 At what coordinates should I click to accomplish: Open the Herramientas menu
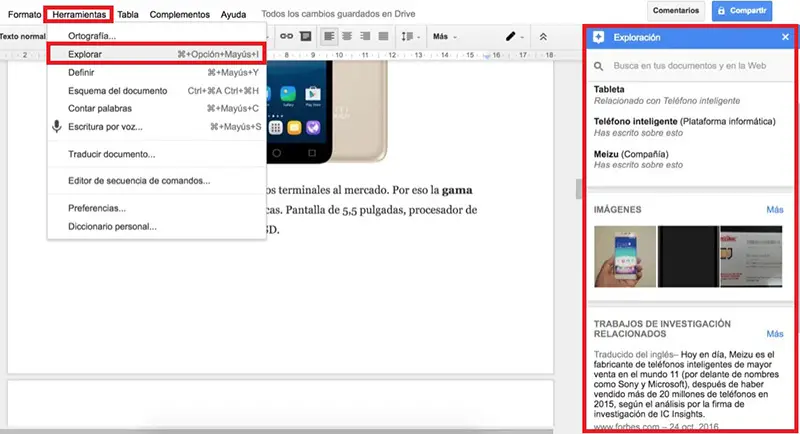coord(79,14)
